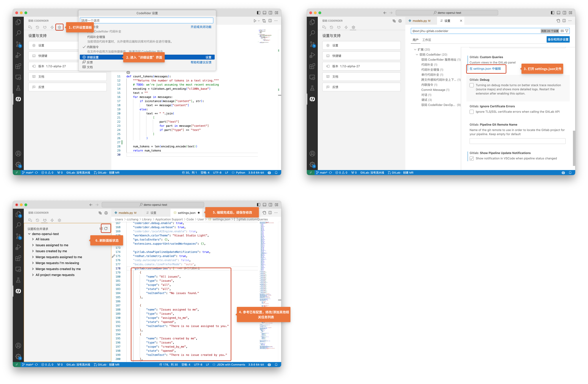The height and width of the screenshot is (384, 588).
Task: Click the Run Python file play icon
Action: coord(255,21)
